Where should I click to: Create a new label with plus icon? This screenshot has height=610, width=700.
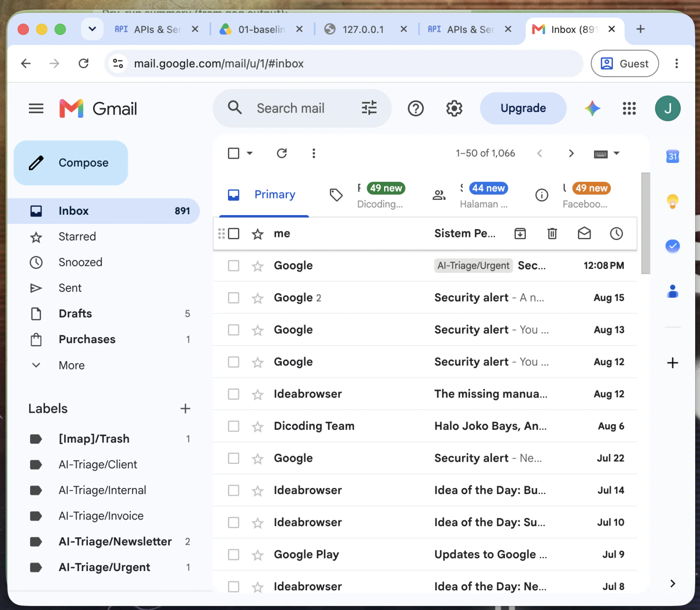tap(185, 408)
